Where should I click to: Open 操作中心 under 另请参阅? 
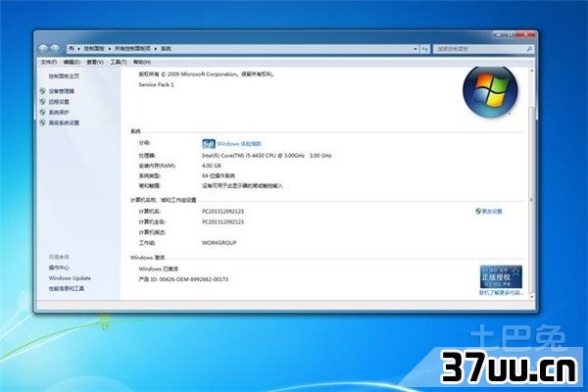click(x=59, y=268)
